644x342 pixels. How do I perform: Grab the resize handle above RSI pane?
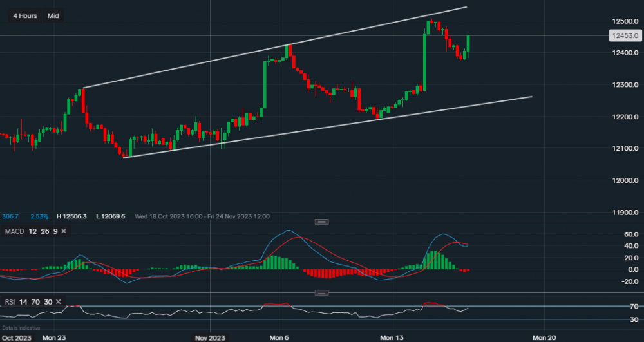[321, 292]
